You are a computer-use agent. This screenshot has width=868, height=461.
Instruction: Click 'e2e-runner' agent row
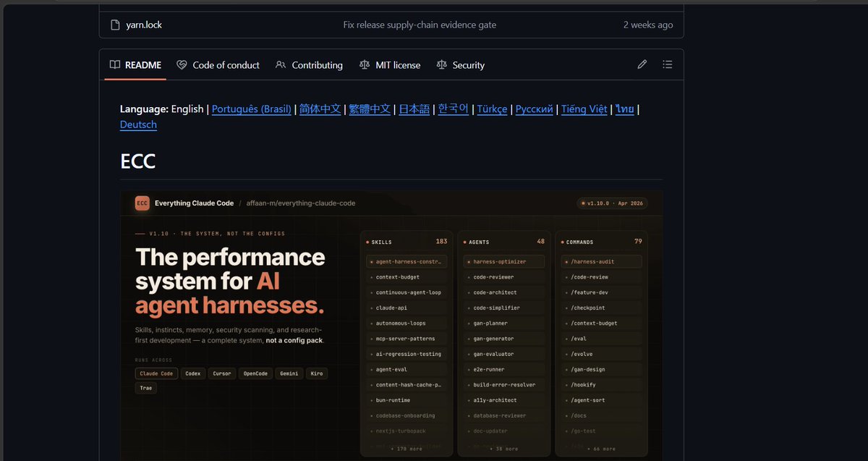click(504, 369)
